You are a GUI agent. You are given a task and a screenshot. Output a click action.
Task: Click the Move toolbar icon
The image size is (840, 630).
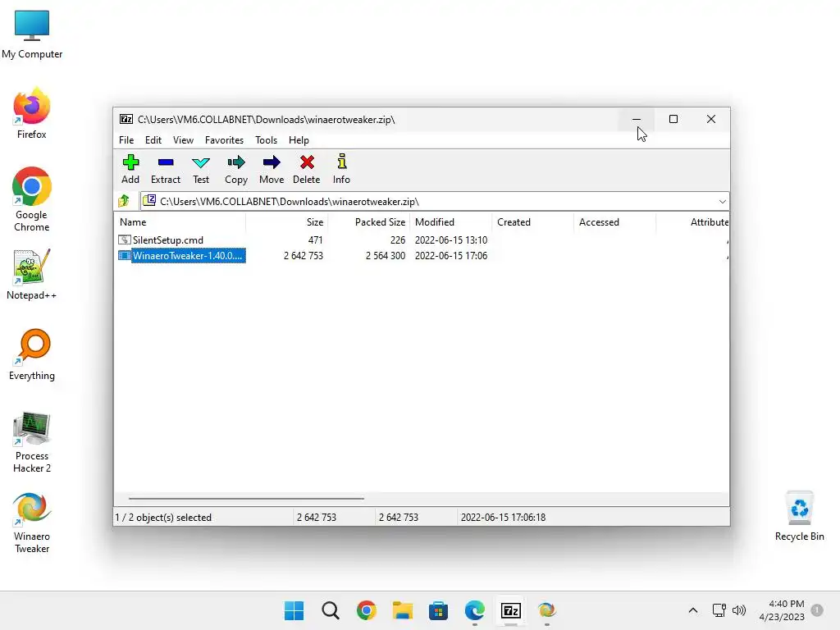272,169
